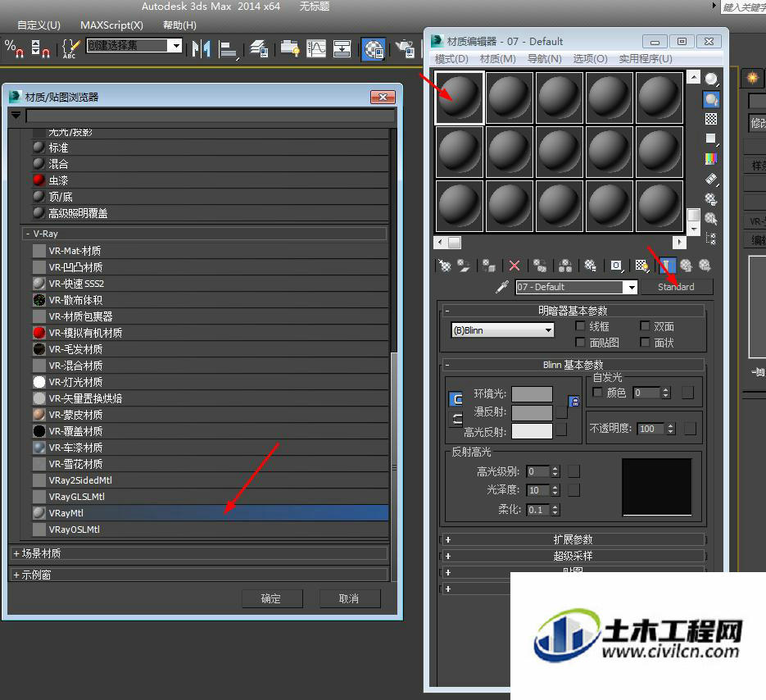The width and height of the screenshot is (766, 700).
Task: Click Assign Material to Selection icon
Action: pos(488,266)
